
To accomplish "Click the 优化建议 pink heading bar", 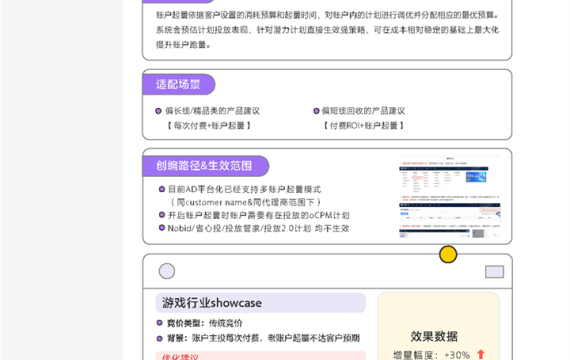I will 261,355.
